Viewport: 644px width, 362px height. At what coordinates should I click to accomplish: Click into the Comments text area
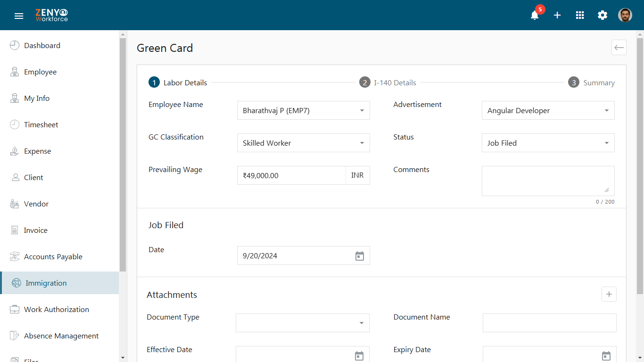point(547,181)
